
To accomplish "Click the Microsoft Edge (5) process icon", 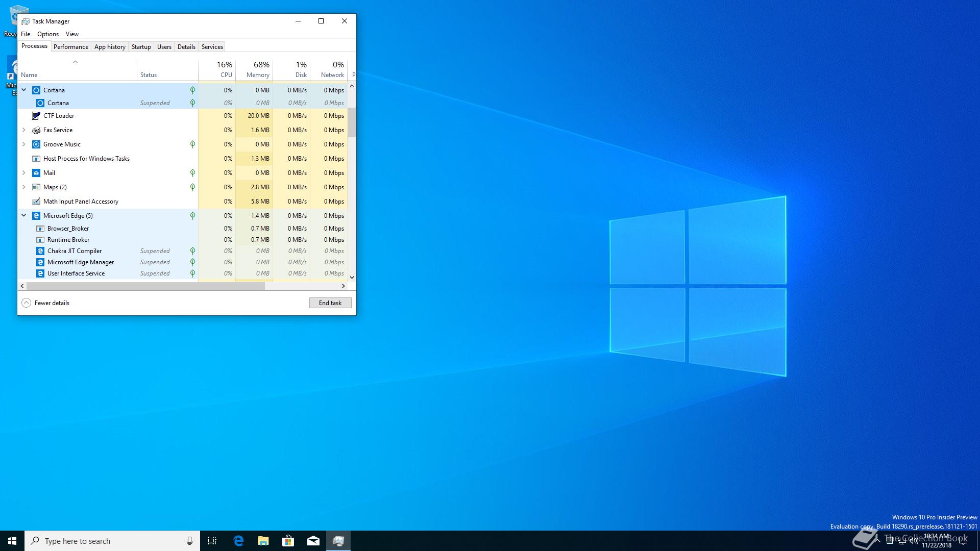I will click(x=36, y=216).
